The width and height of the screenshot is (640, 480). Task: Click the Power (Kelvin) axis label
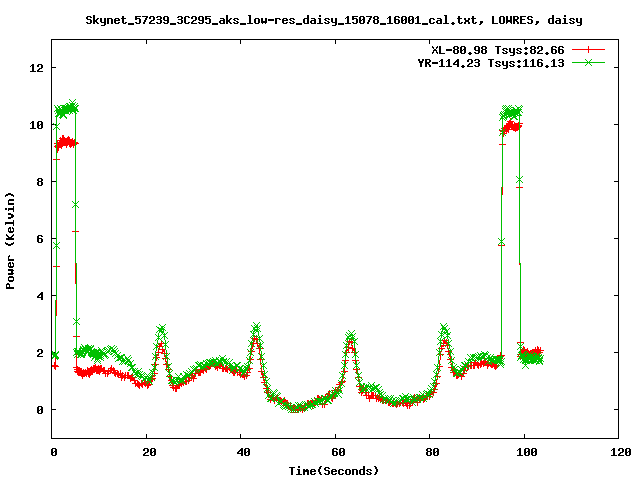[10, 241]
